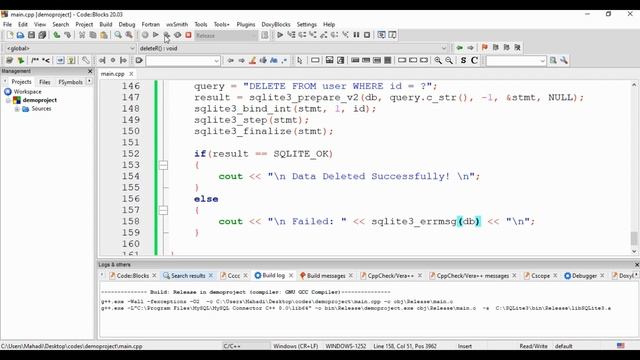Click the Save all files icon
Screen dimensions: 640x360
coord(42,35)
